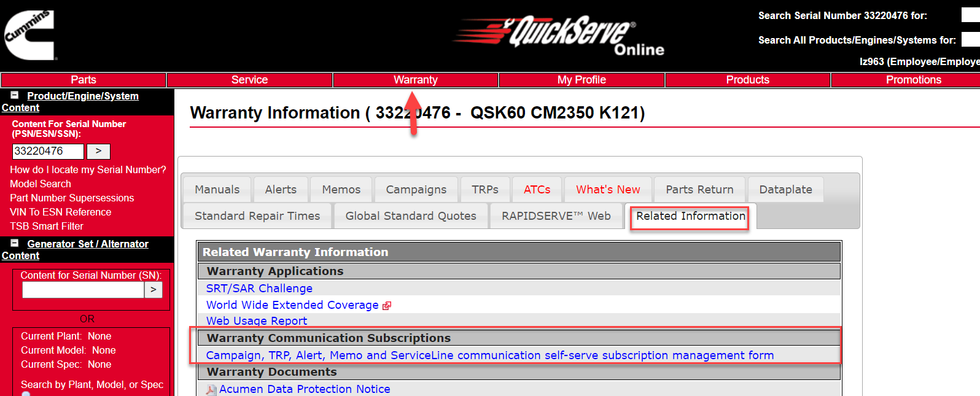Open the SRT/SAR Challenge link
Screen dimensions: 980x396
click(259, 289)
